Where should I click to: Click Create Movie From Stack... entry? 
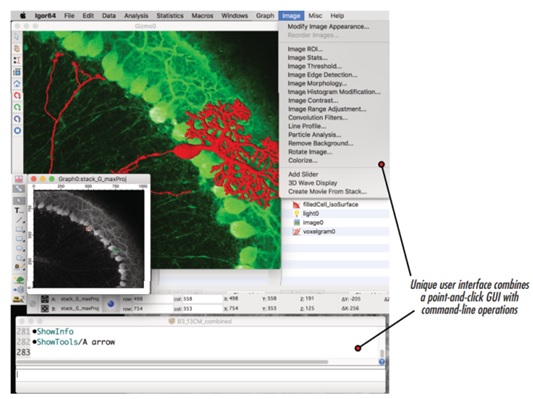(328, 191)
